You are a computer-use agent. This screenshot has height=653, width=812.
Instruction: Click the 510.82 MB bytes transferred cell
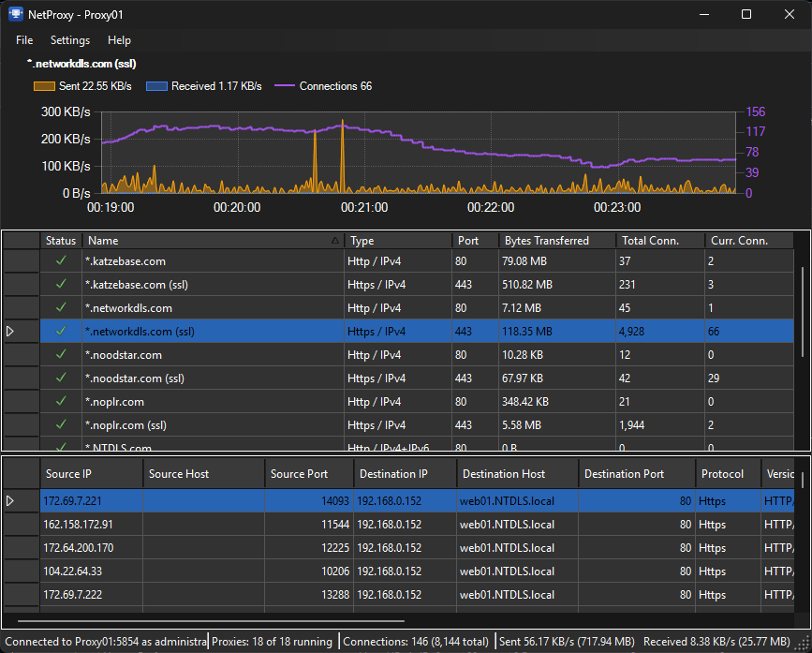[x=556, y=284]
